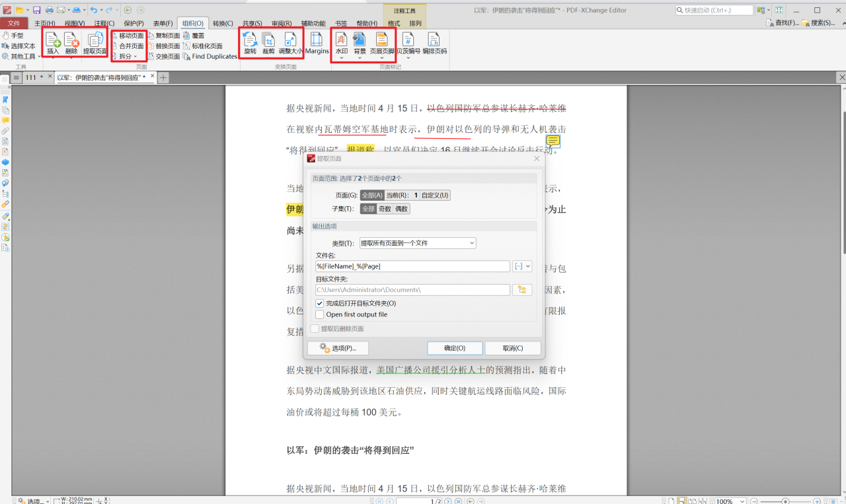Expand Header and Footer (页眉页脚) dropdown
Screen dimensions: 846x504
381,57
